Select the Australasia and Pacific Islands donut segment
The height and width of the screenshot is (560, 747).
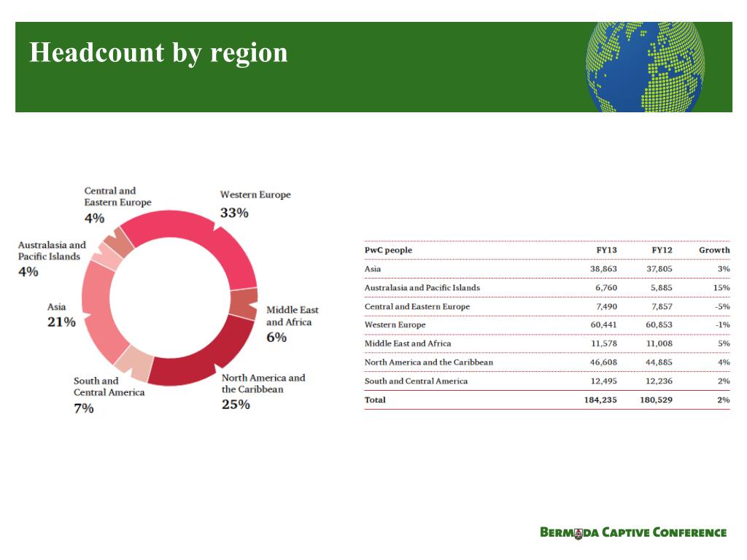tap(107, 257)
